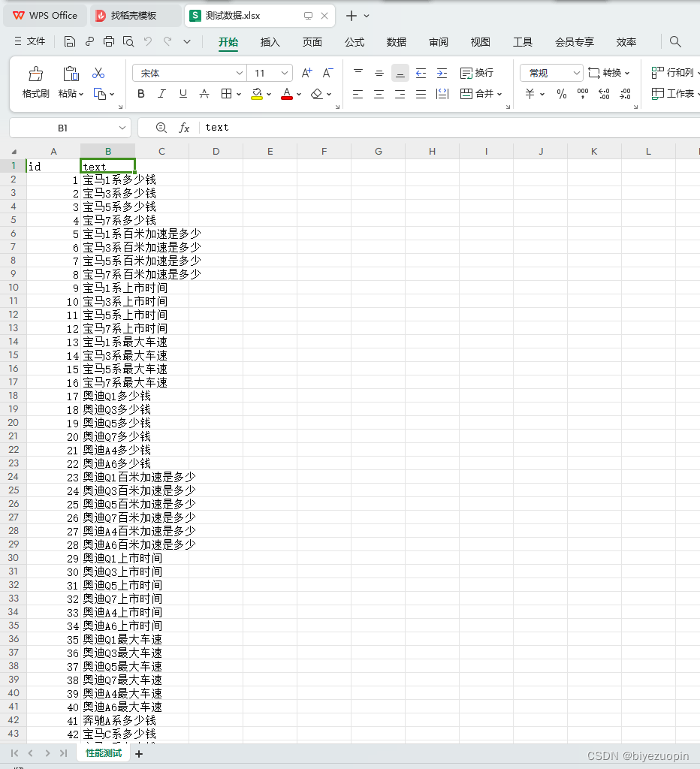This screenshot has height=769, width=700.
Task: Open Print Preview icon
Action: pos(128,42)
